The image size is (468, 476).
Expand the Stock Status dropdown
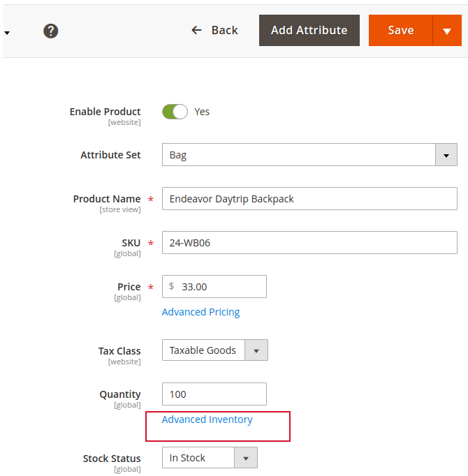click(210, 458)
